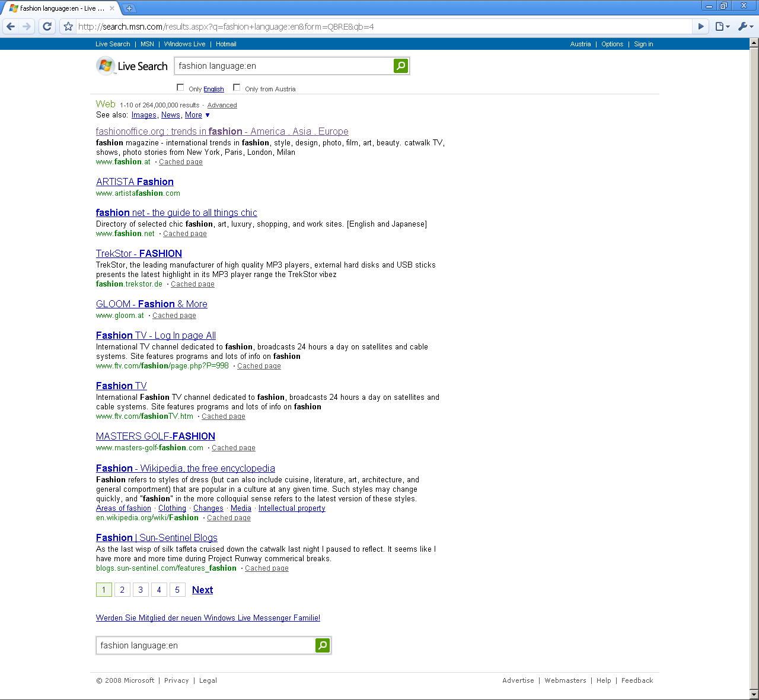Open the Help footer link

pyautogui.click(x=604, y=680)
